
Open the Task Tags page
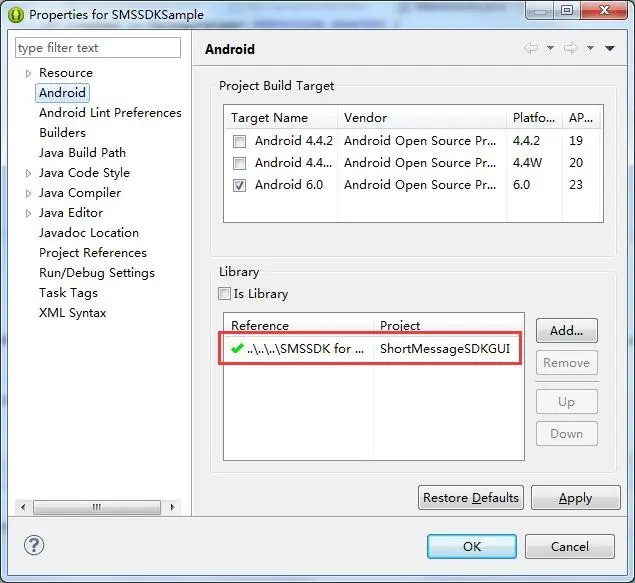(x=68, y=293)
